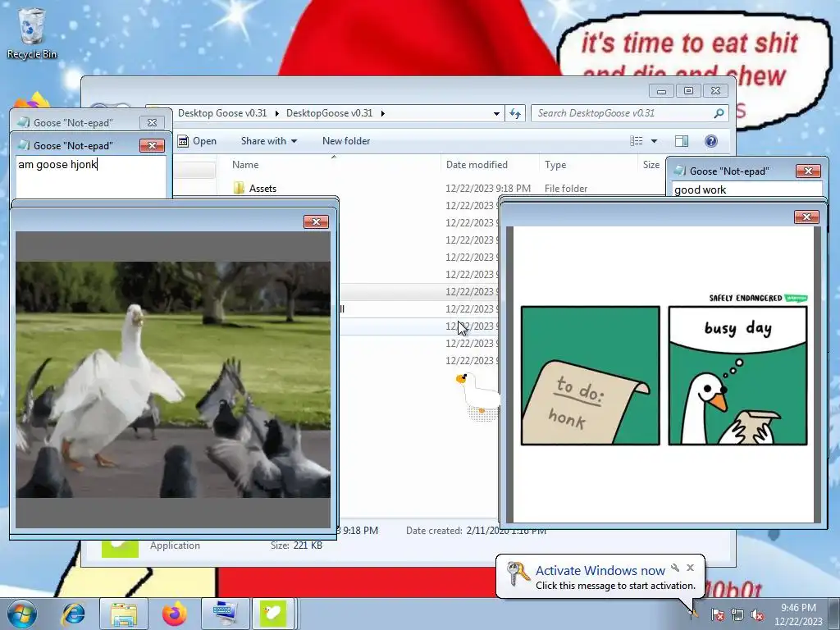The width and height of the screenshot is (840, 630).
Task: Sort files by the Name column header
Action: click(245, 164)
